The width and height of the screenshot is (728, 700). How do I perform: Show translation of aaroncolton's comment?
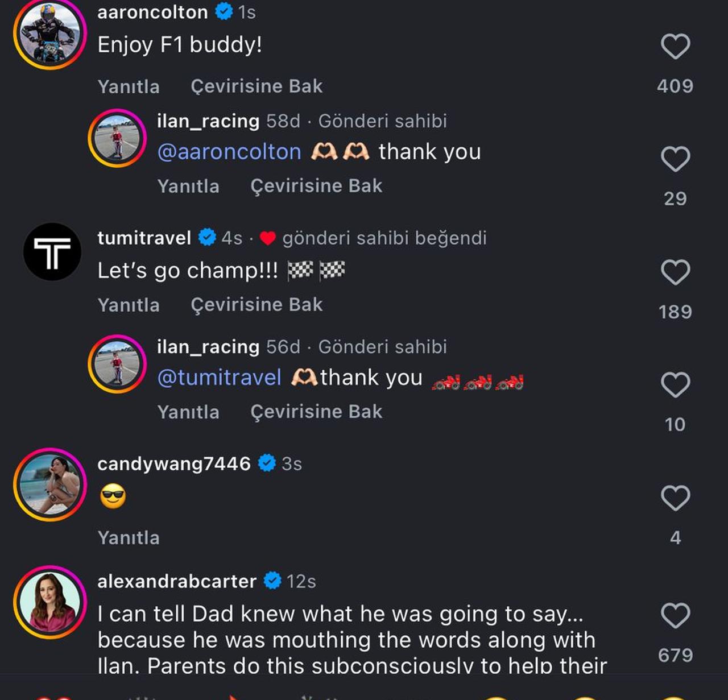pyautogui.click(x=257, y=86)
